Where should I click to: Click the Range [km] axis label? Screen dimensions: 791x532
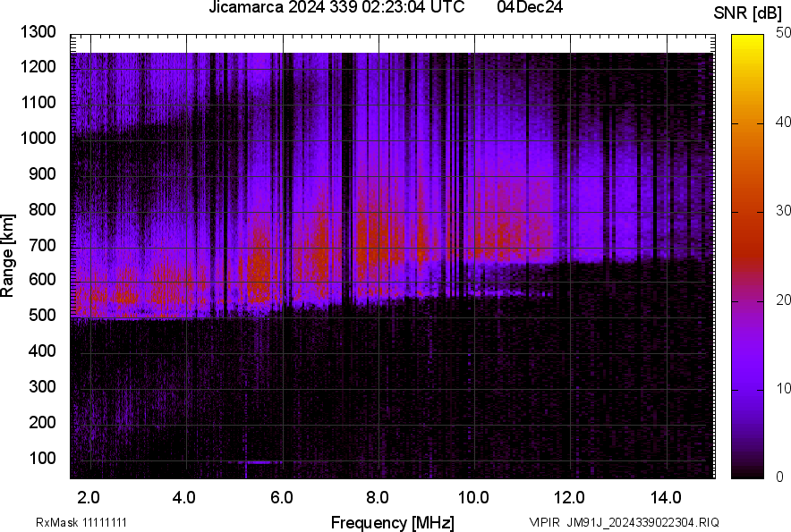point(8,255)
